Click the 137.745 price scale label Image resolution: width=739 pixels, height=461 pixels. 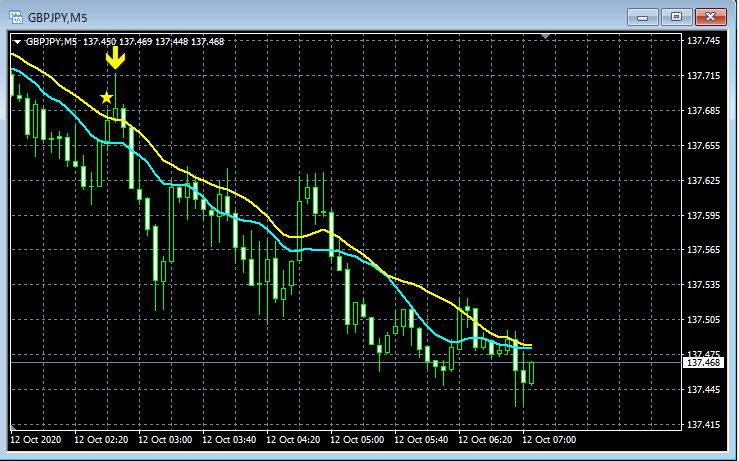[x=704, y=41]
